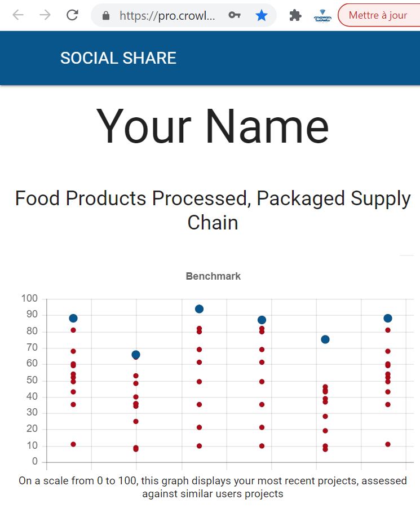Open the extensions puzzle icon
This screenshot has height=508, width=420.
295,15
